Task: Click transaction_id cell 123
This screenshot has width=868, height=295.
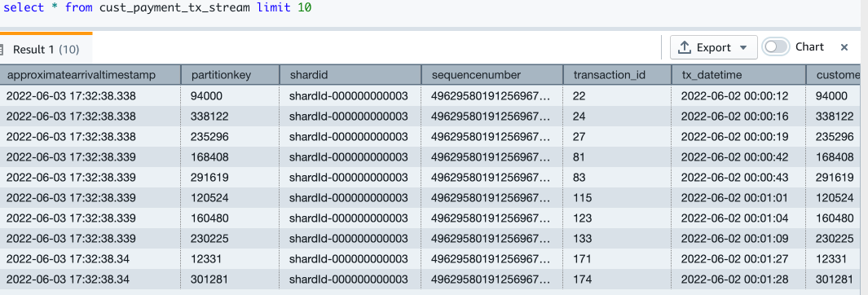Action: 618,218
